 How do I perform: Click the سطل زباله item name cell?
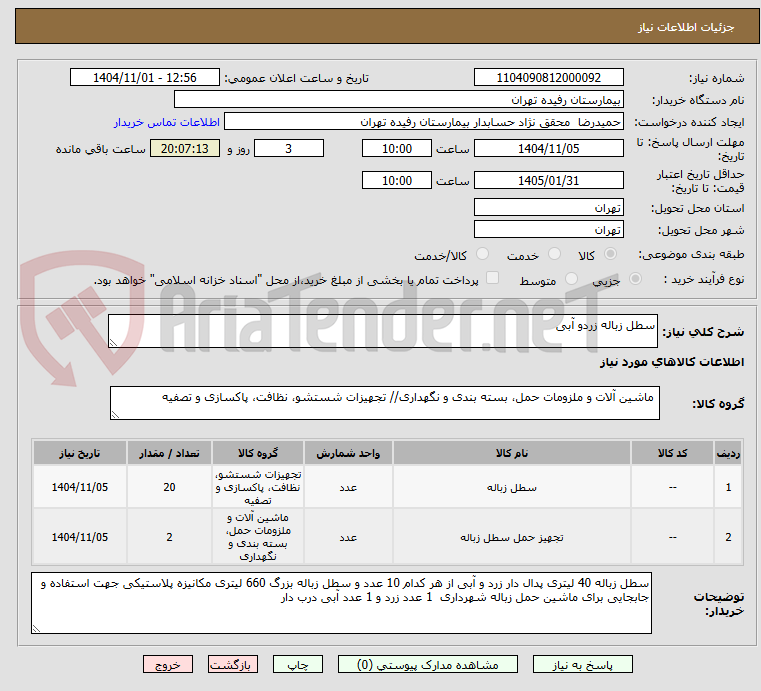click(512, 487)
